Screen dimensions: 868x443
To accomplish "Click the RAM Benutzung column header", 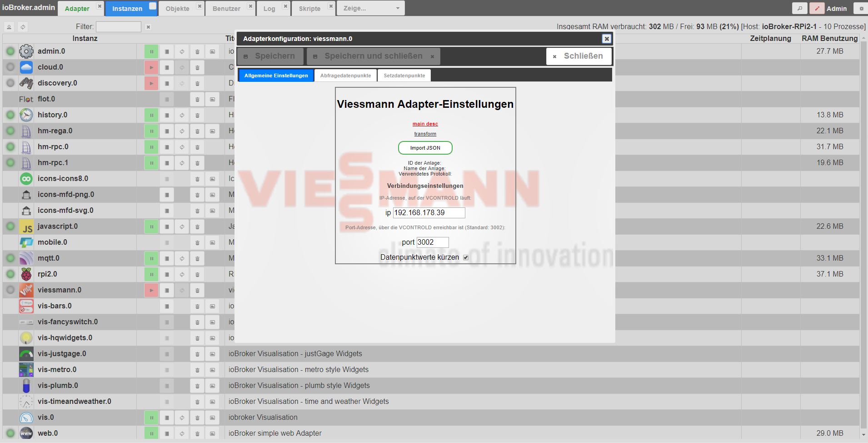I will (x=829, y=38).
